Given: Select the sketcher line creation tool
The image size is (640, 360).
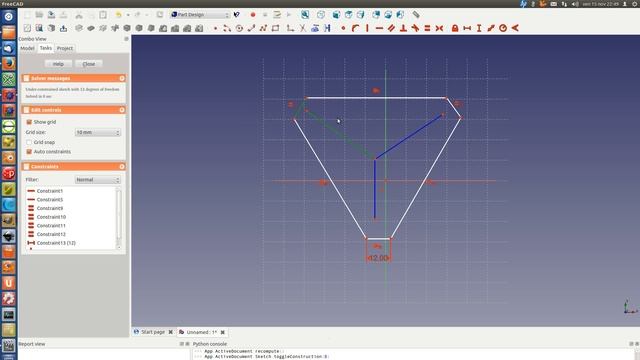Looking at the screenshot, I should (x=251, y=28).
